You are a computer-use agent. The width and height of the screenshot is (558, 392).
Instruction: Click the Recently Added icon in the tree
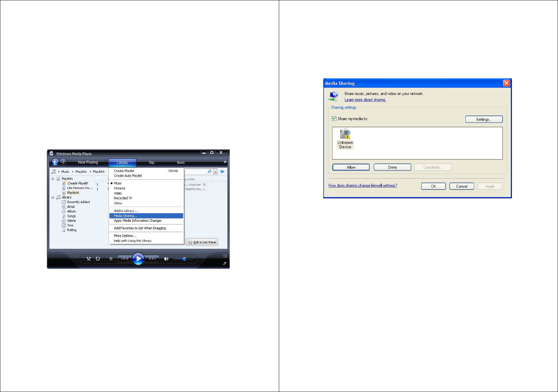pos(64,202)
